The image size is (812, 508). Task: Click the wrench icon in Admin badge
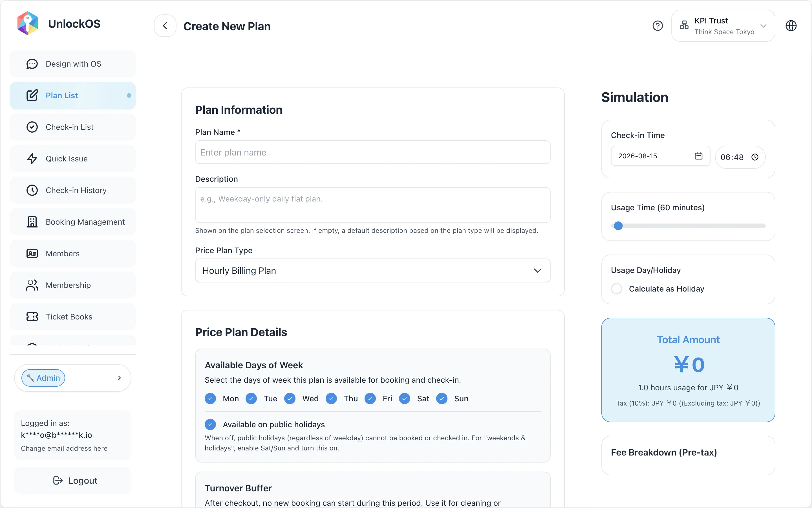[30, 378]
